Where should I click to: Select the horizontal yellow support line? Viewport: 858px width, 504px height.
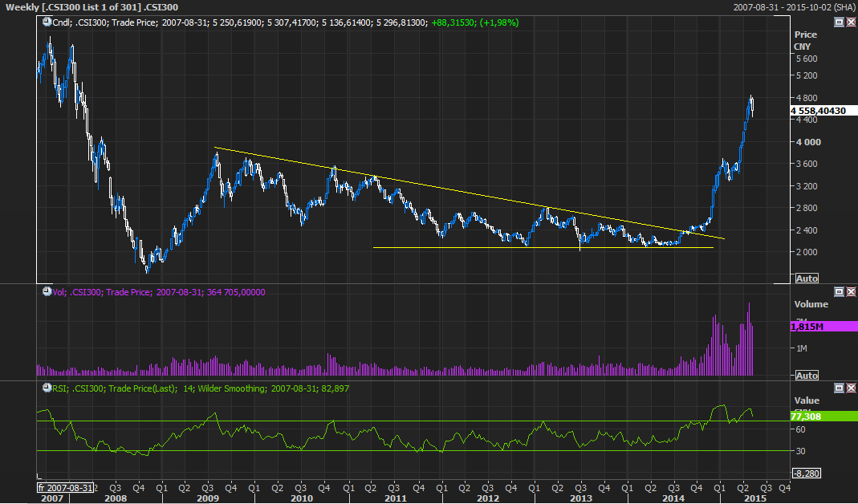(543, 248)
